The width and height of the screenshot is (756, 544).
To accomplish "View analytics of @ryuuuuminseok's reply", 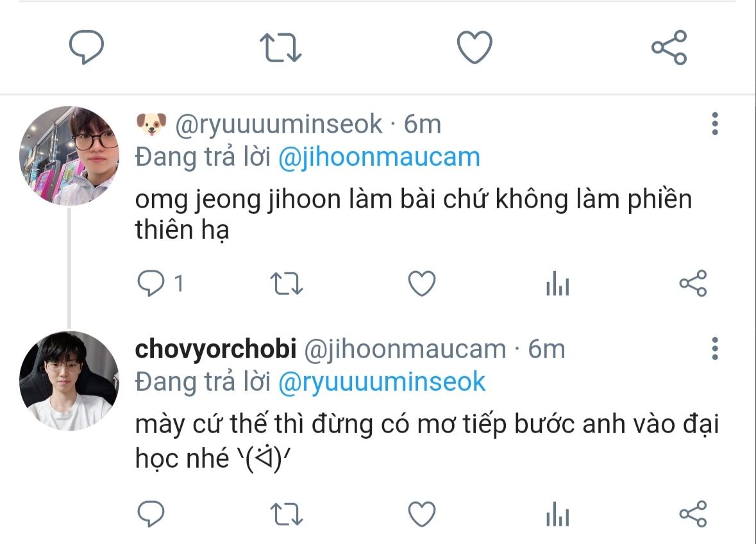I will pos(558,283).
